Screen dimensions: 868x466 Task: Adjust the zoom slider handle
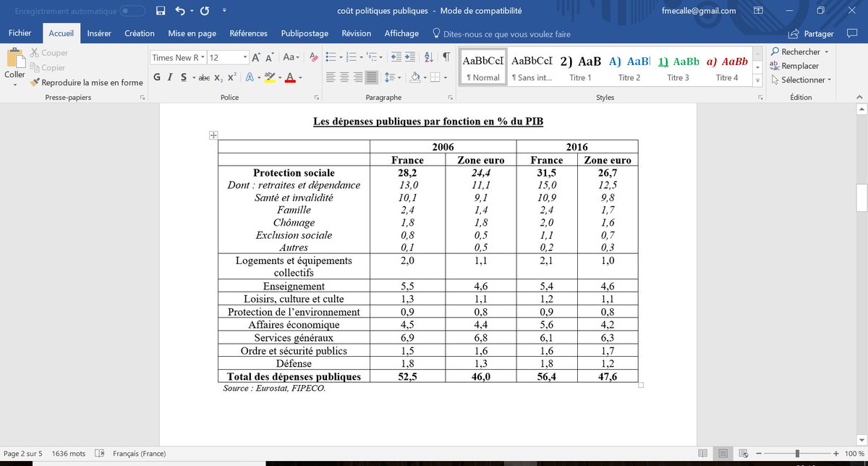[x=797, y=454]
